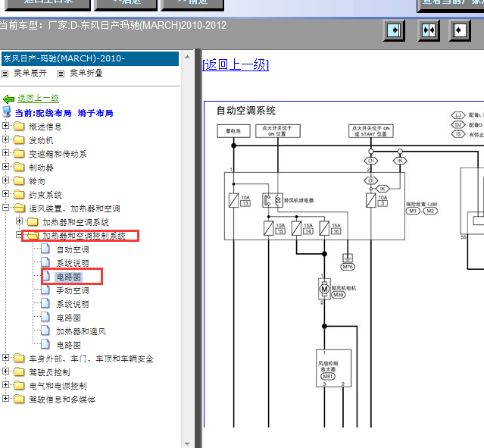Click 风扇控制放大器 M81 box in diagram
The height and width of the screenshot is (448, 484).
coord(334,368)
